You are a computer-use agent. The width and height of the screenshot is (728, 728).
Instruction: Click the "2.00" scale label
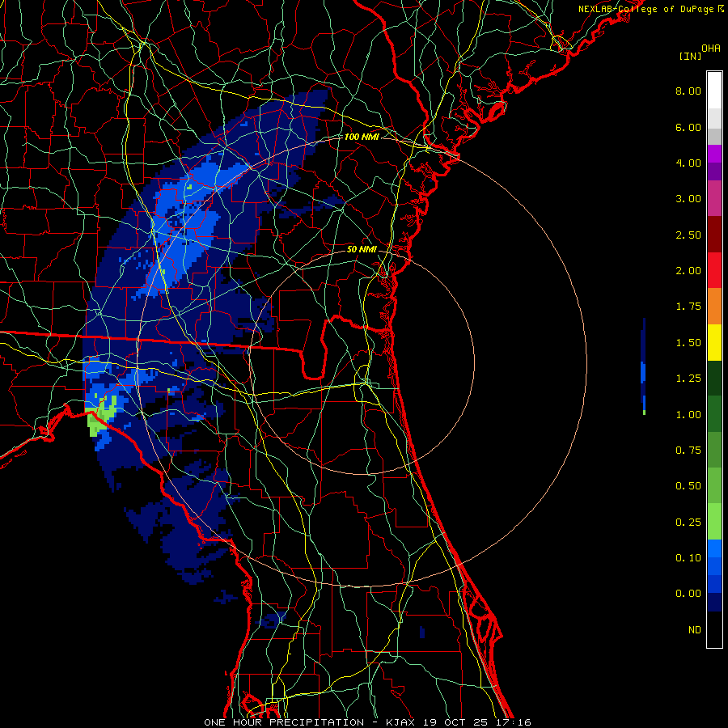[x=688, y=271]
